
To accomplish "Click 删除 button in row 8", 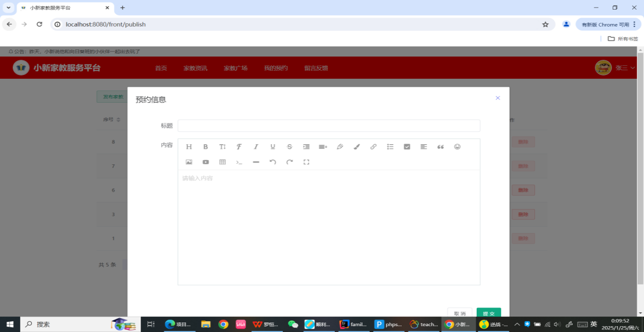I will click(523, 142).
